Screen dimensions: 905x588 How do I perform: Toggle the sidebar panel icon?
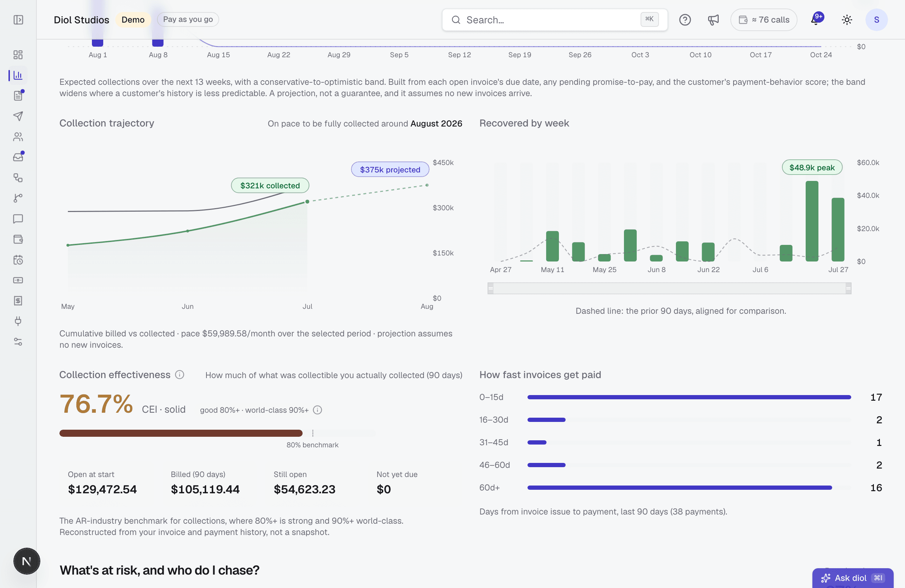pos(18,20)
